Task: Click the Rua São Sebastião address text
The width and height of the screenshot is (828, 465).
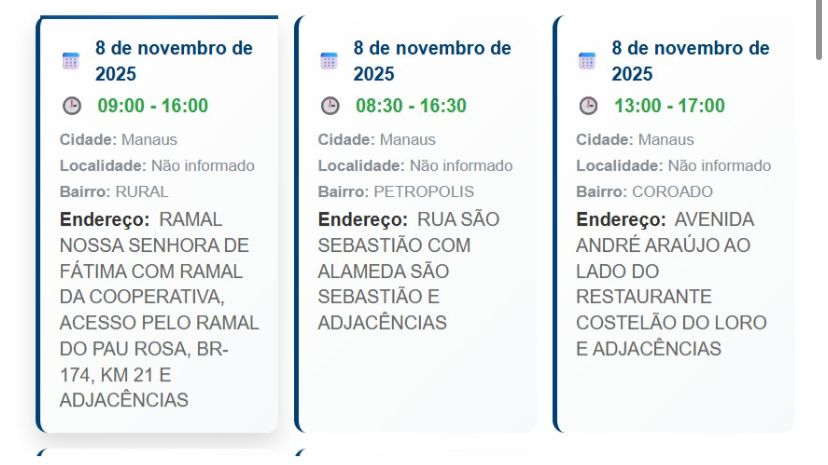Action: (408, 271)
